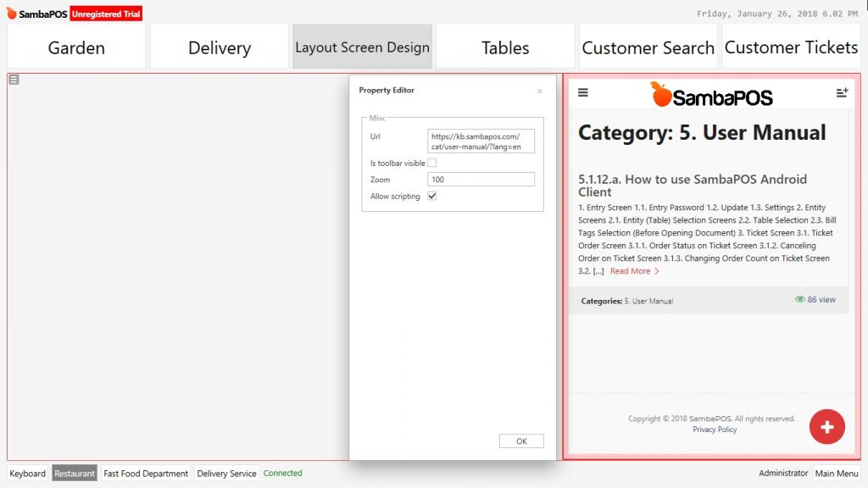The width and height of the screenshot is (868, 488).
Task: Click the Url input field
Action: [481, 141]
